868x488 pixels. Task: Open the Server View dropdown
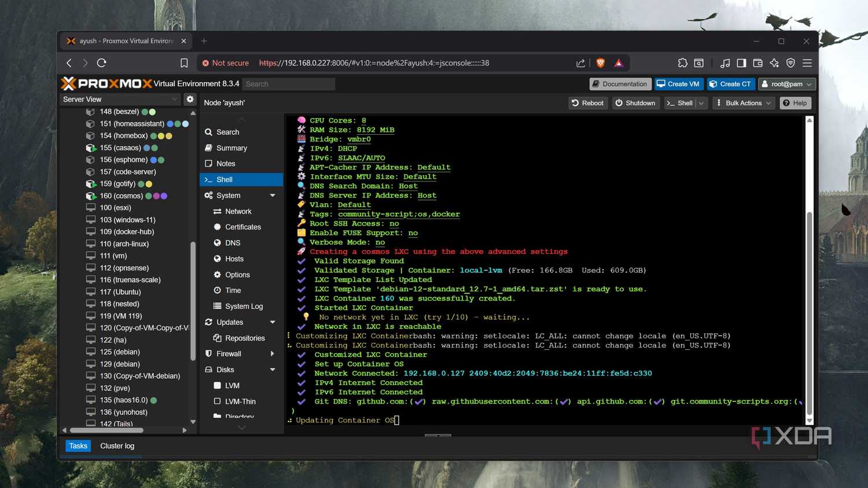point(120,99)
